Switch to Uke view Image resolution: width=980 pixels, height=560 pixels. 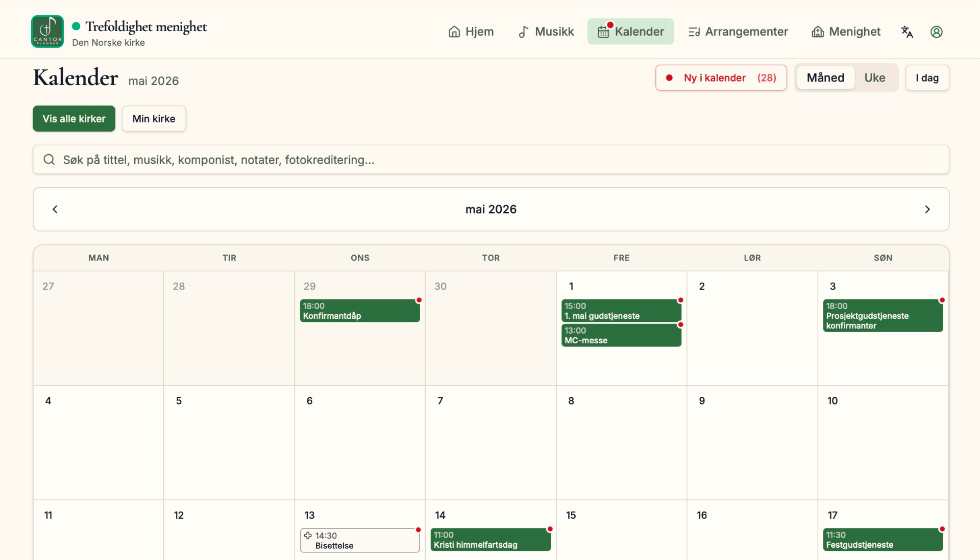click(875, 78)
